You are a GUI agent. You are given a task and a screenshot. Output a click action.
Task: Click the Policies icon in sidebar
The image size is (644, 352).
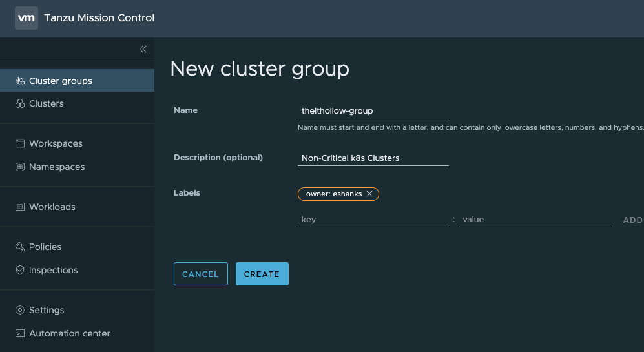coord(20,247)
